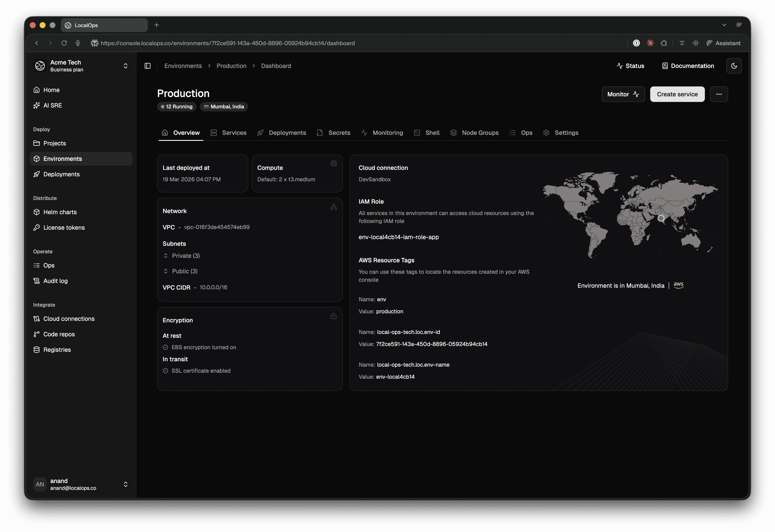Click the AI SRE sparkle icon
775x532 pixels.
[x=37, y=105]
